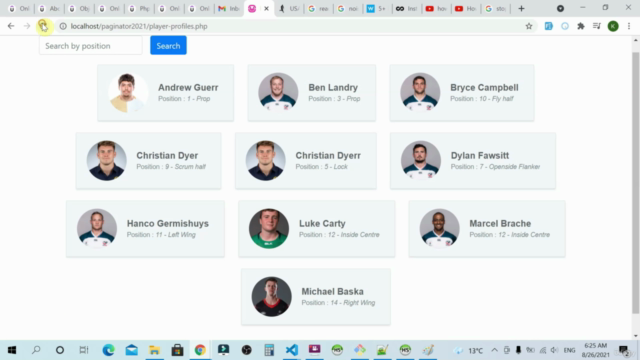Viewport: 640px width, 360px height.
Task: Click the name 'Christian Dyer'
Action: pyautogui.click(x=167, y=156)
